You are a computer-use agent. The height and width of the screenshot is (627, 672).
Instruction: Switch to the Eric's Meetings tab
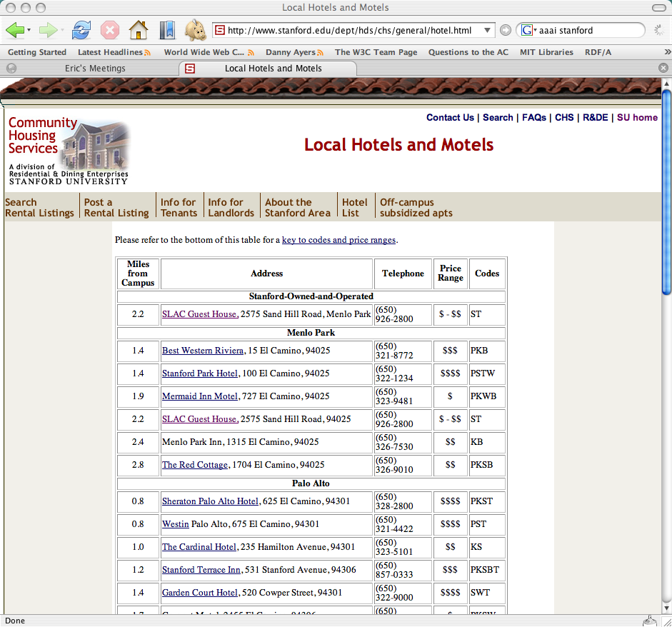click(94, 69)
